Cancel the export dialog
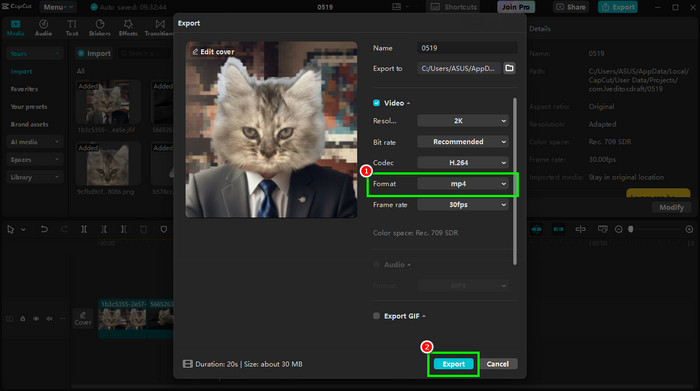The width and height of the screenshot is (700, 391). pos(498,364)
